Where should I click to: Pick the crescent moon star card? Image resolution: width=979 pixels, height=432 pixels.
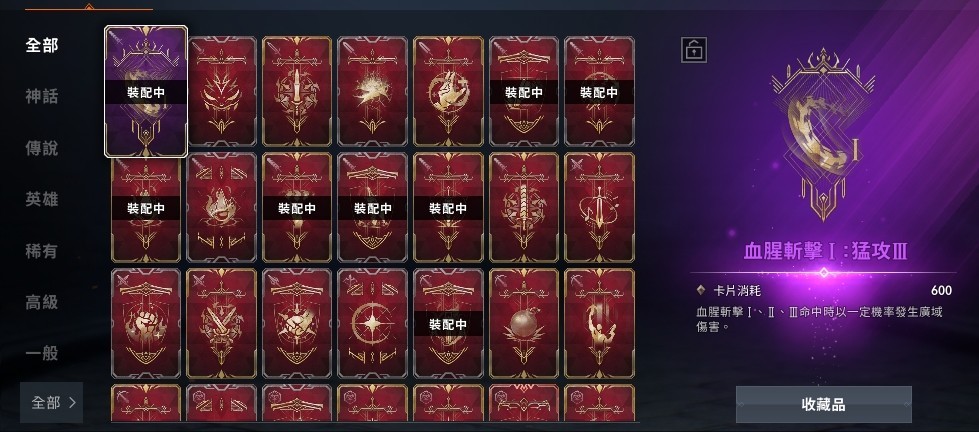click(x=372, y=323)
